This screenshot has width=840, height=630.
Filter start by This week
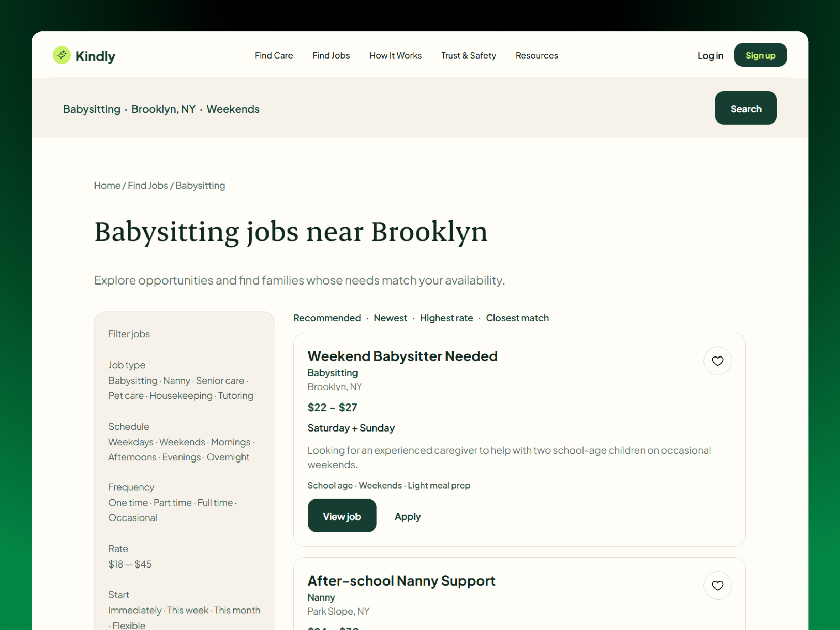188,610
